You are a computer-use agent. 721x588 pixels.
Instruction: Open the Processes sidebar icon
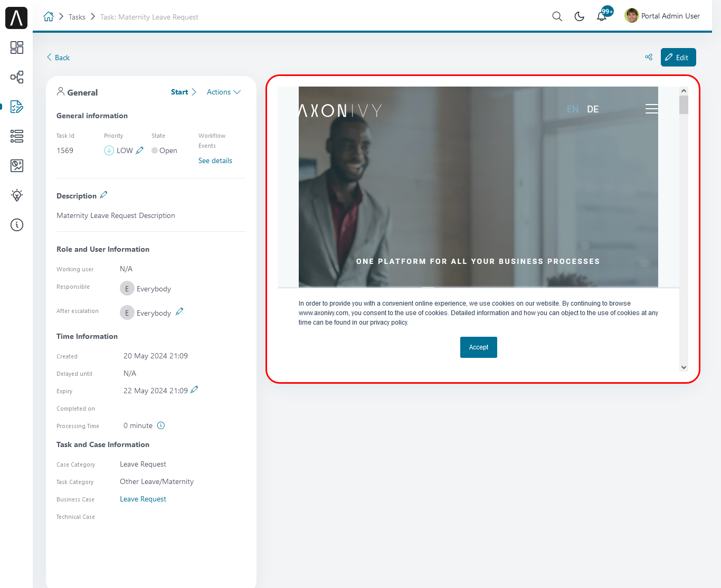[x=17, y=77]
